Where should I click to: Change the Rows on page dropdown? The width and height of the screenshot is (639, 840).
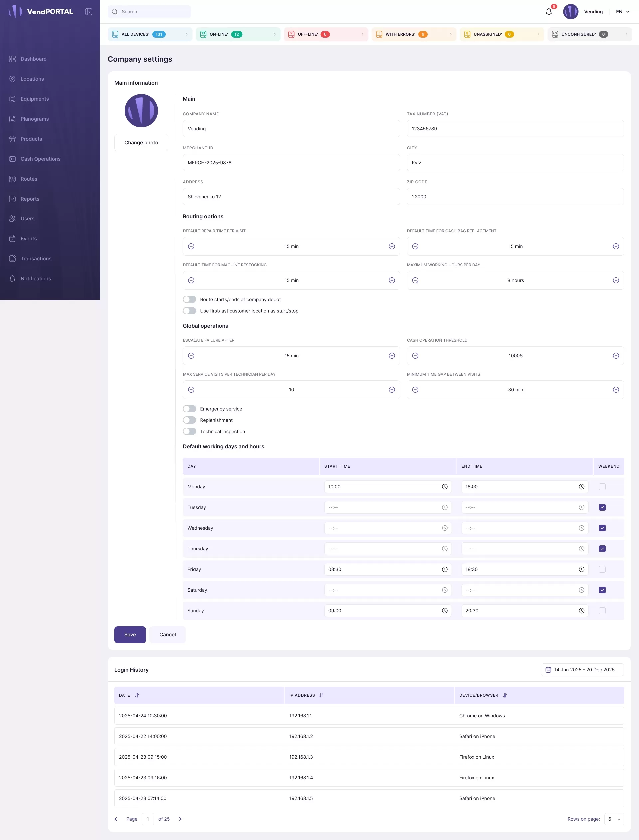(x=613, y=819)
